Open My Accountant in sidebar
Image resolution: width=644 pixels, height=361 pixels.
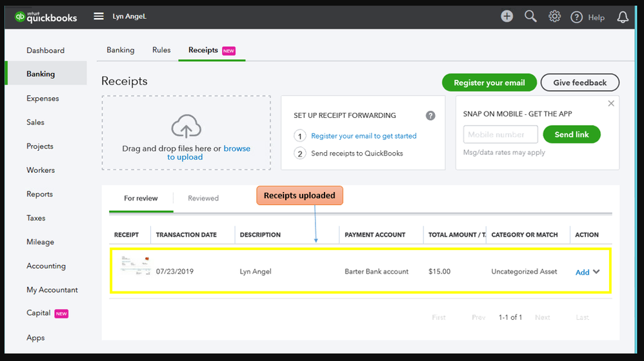pyautogui.click(x=52, y=289)
